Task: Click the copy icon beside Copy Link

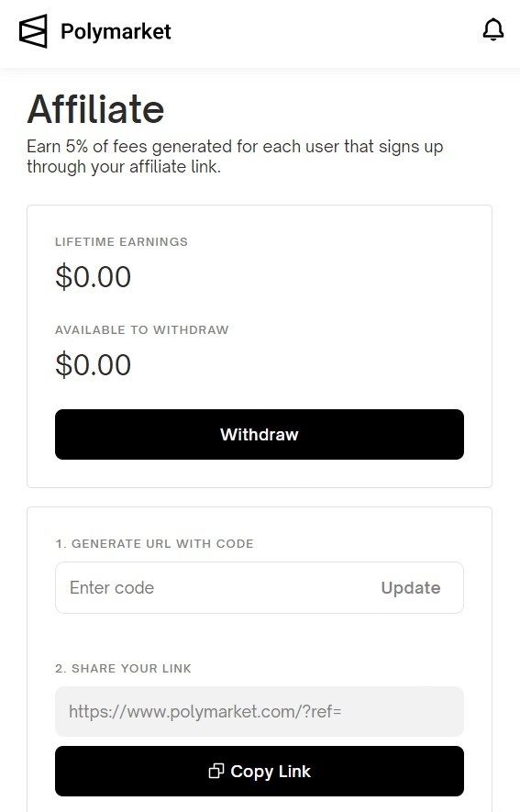Action: click(x=216, y=771)
